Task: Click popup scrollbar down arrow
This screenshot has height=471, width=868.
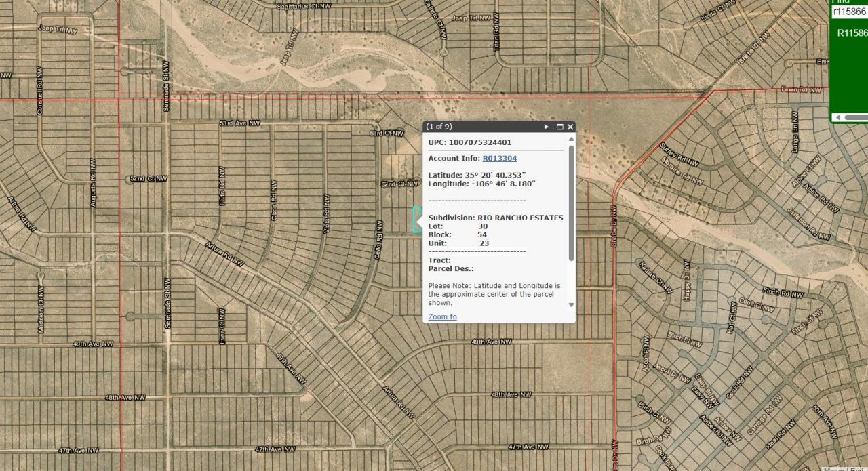Action: [571, 305]
